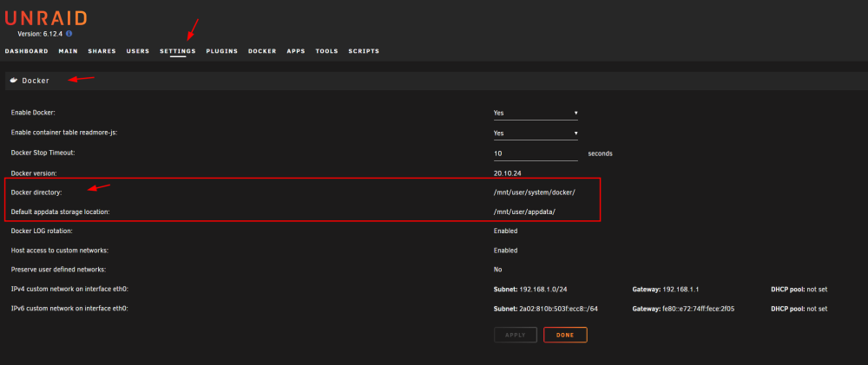
Task: Go to the Main tab
Action: tap(68, 51)
